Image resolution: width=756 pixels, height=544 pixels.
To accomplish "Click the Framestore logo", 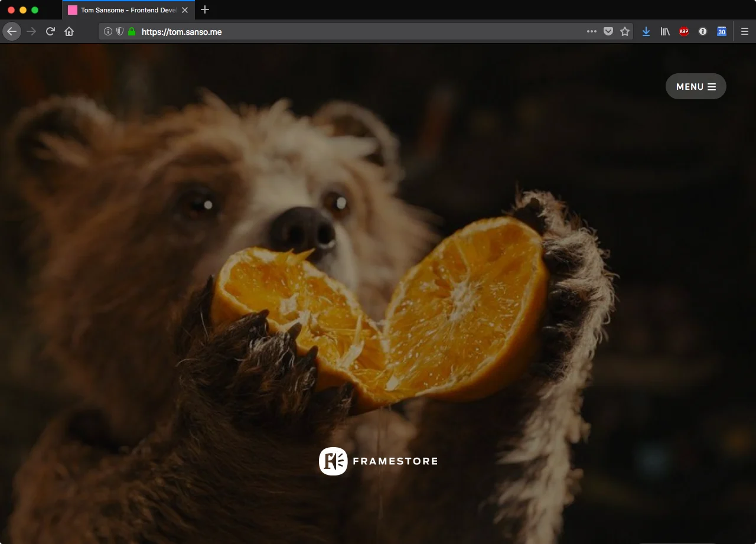I will click(x=378, y=461).
